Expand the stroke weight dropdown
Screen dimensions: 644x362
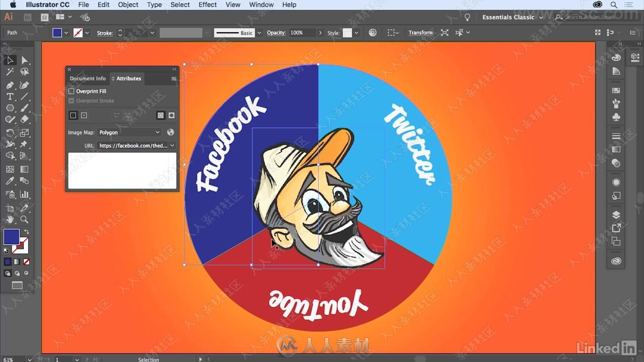(x=152, y=33)
